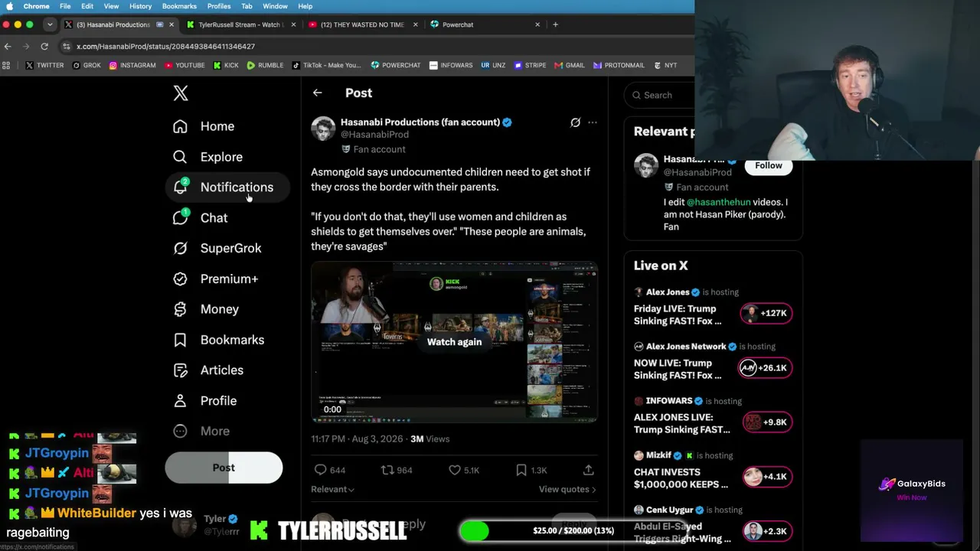This screenshot has height=551, width=980.
Task: Open the TWITTER bookmark
Action: (44, 65)
